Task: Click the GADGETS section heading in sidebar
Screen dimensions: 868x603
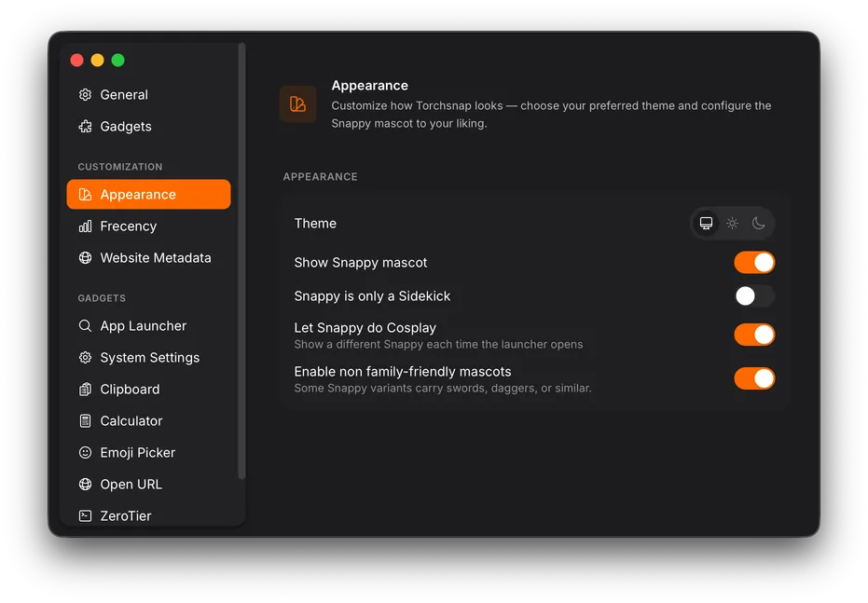Action: (x=102, y=298)
